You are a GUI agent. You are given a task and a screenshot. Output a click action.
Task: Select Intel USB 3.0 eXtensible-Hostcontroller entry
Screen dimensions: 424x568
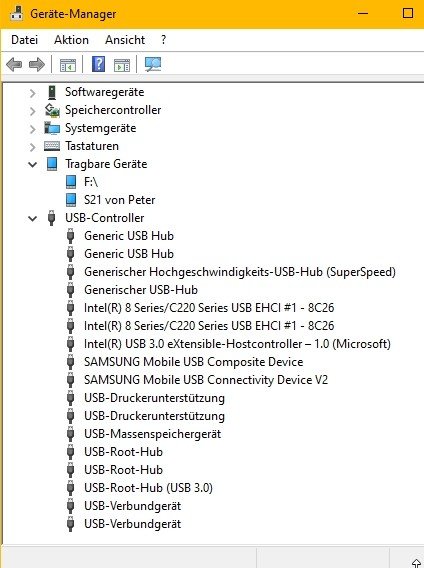[237, 344]
